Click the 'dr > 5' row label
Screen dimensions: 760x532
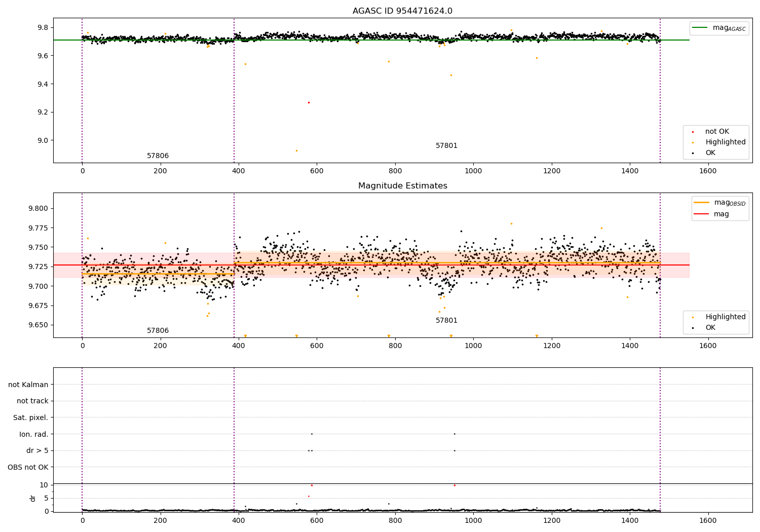click(37, 450)
